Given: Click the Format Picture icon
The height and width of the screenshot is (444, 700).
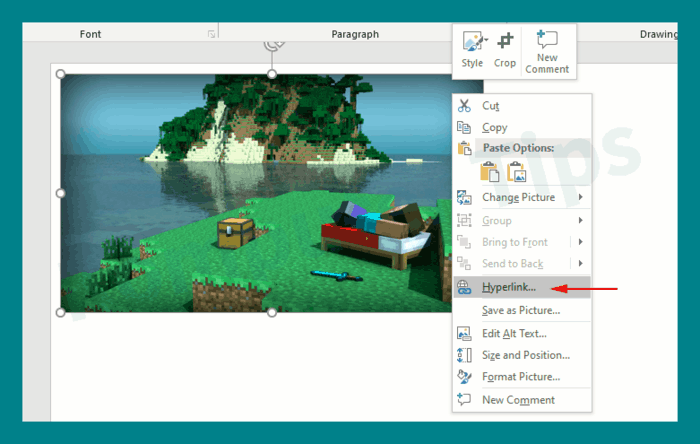Looking at the screenshot, I should pos(464,377).
